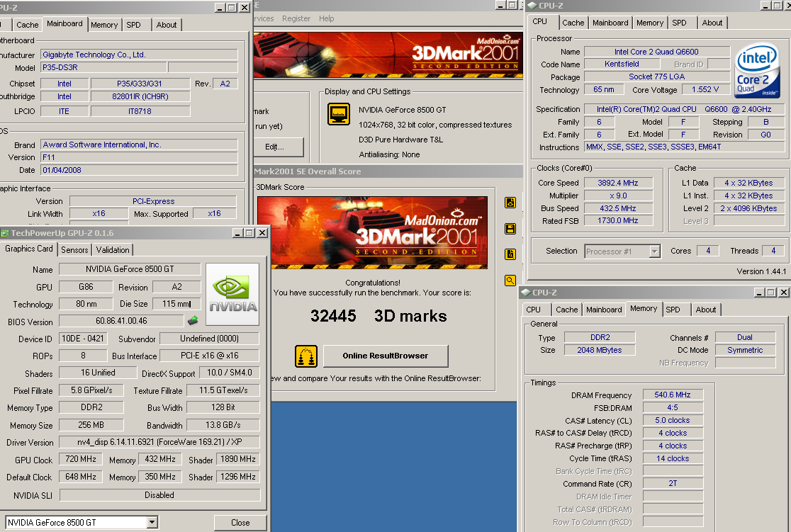Screen dimensions: 791x532
Task: Click the DRAM Frequency value 540.6 MHz
Action: click(x=673, y=395)
